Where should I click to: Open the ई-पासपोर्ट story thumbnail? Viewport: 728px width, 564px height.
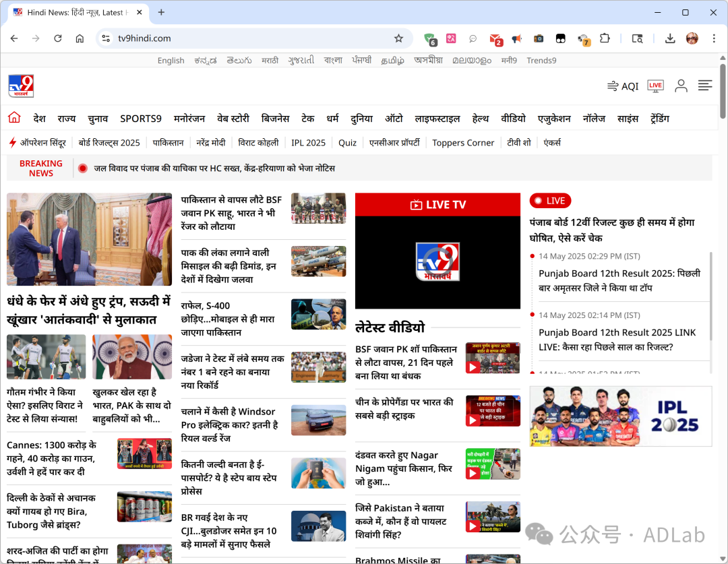(318, 473)
